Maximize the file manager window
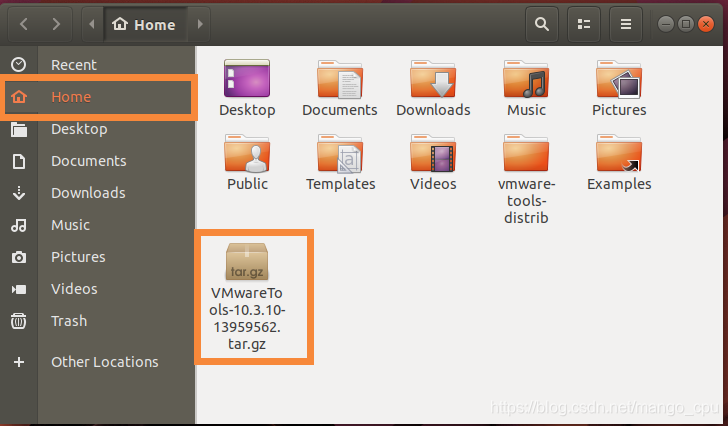The height and width of the screenshot is (426, 728). pos(686,24)
